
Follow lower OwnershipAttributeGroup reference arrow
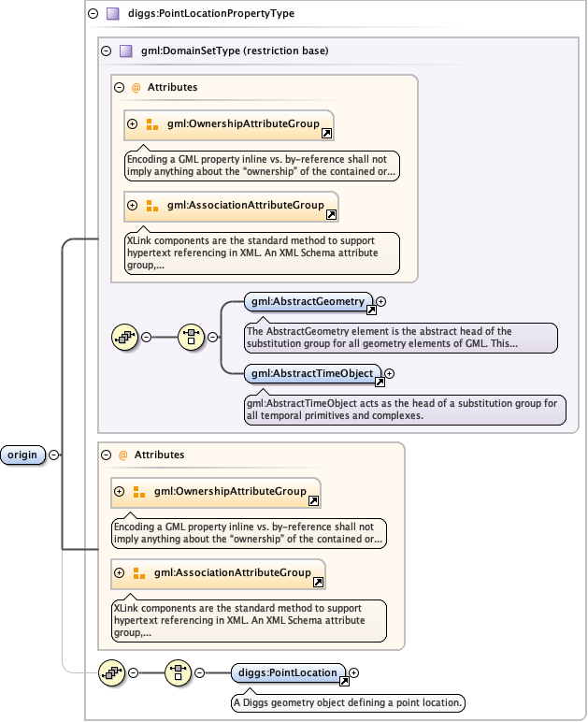point(313,501)
